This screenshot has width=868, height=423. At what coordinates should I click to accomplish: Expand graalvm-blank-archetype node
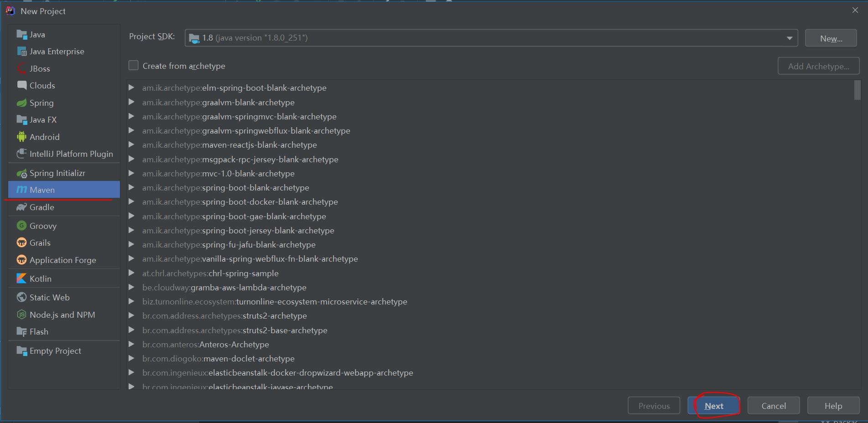(x=131, y=102)
